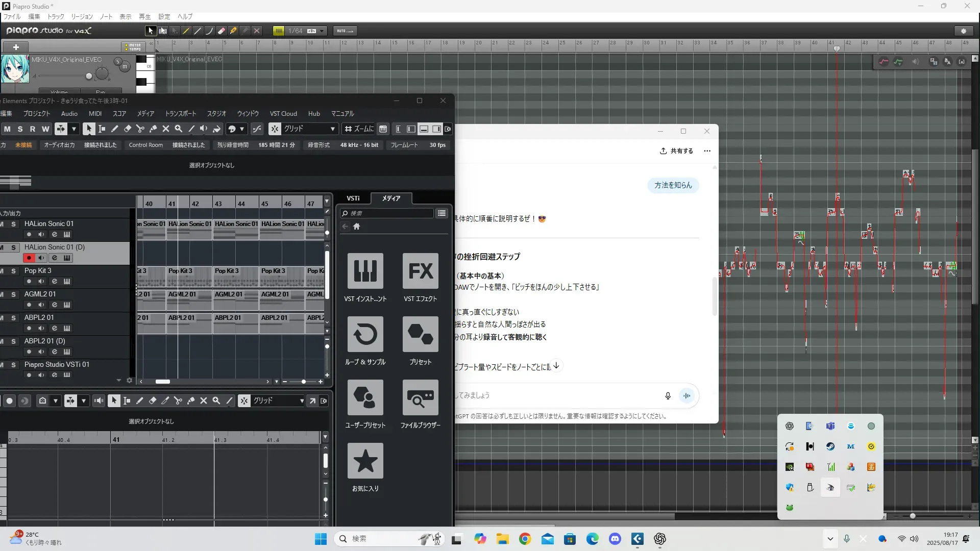Expand the hidden system tray icons chevron
Viewport: 980px width, 551px height.
pos(830,539)
